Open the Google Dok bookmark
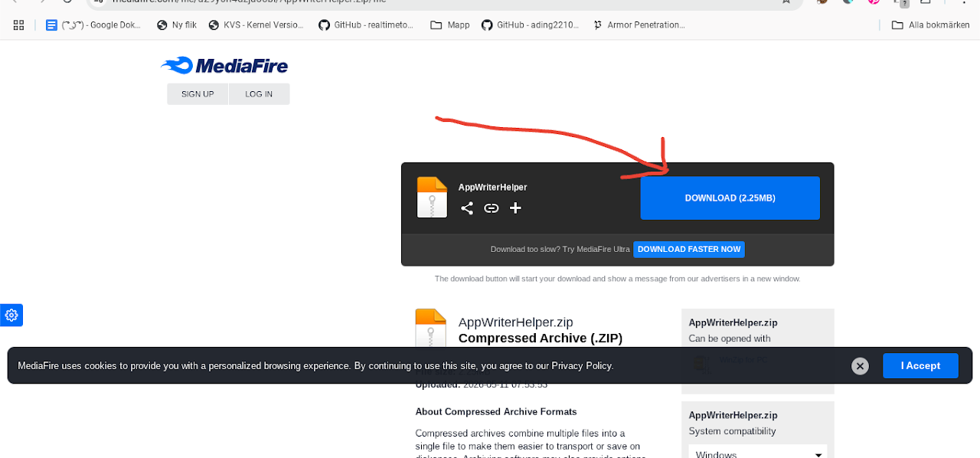Image resolution: width=980 pixels, height=458 pixels. point(93,25)
